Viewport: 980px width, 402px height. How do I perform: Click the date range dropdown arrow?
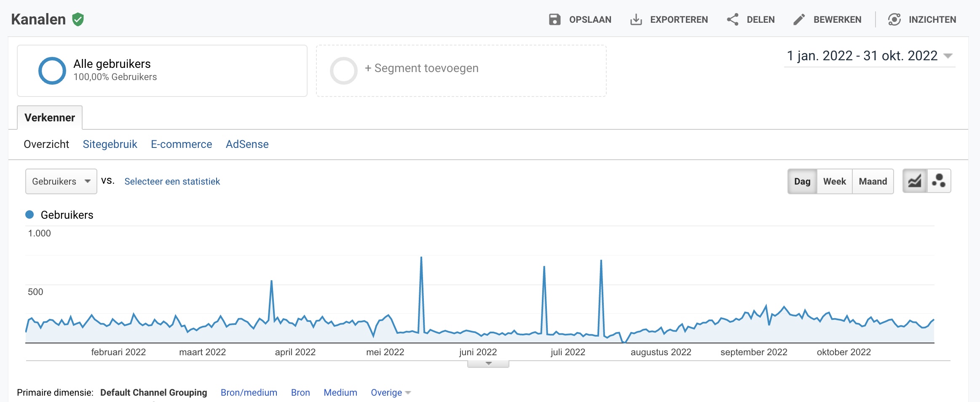pos(948,56)
